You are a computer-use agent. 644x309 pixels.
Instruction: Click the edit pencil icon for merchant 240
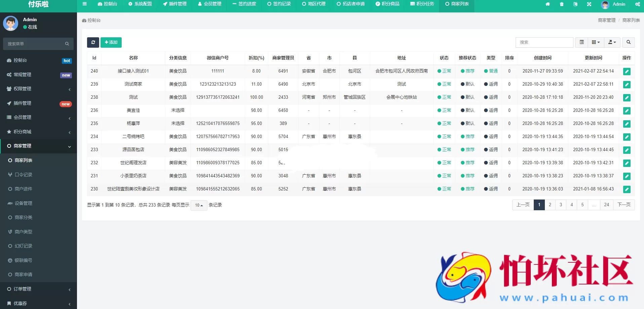click(627, 72)
